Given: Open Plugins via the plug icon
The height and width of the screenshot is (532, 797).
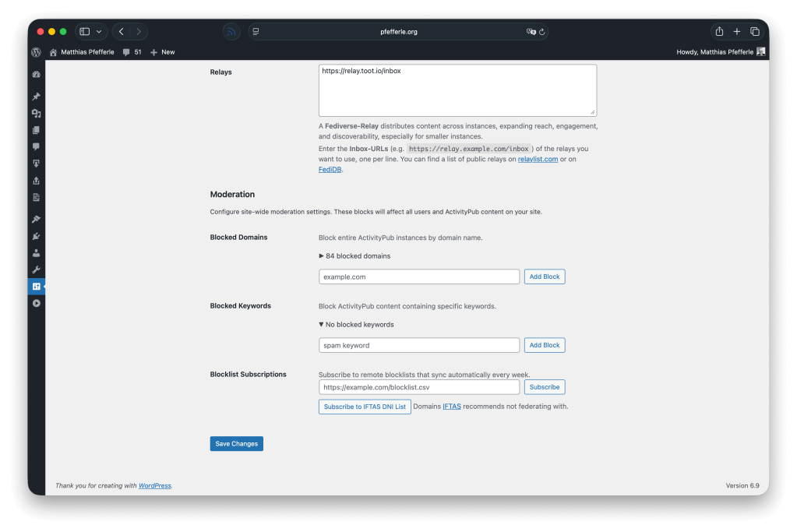Looking at the screenshot, I should (36, 236).
